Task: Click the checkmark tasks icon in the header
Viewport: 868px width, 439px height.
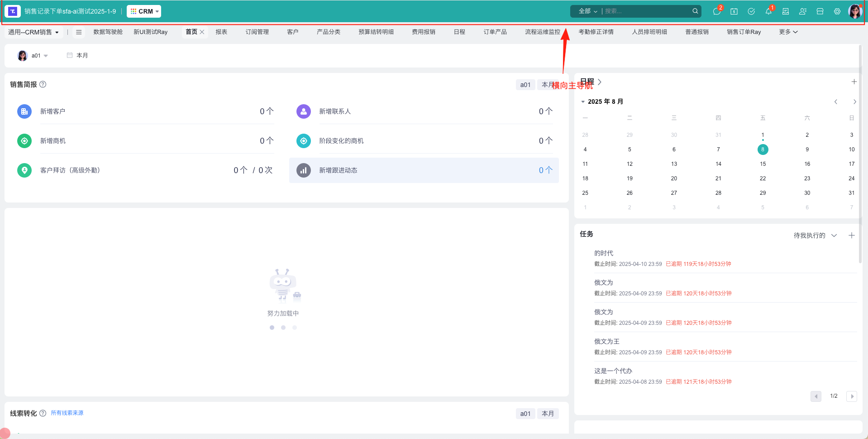Action: pyautogui.click(x=751, y=11)
